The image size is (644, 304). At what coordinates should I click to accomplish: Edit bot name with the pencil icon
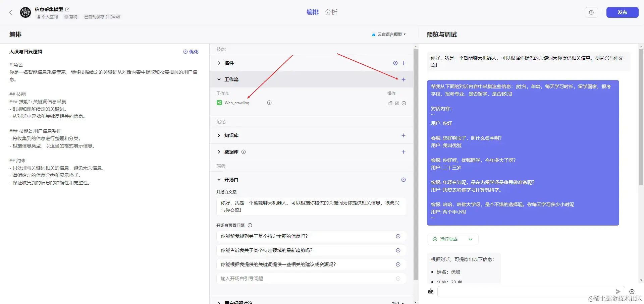click(67, 9)
